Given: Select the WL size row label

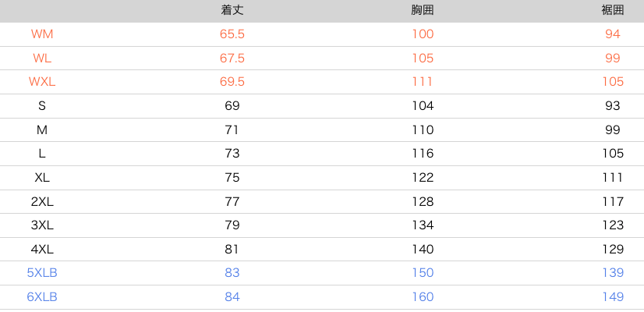Looking at the screenshot, I should pyautogui.click(x=42, y=58).
